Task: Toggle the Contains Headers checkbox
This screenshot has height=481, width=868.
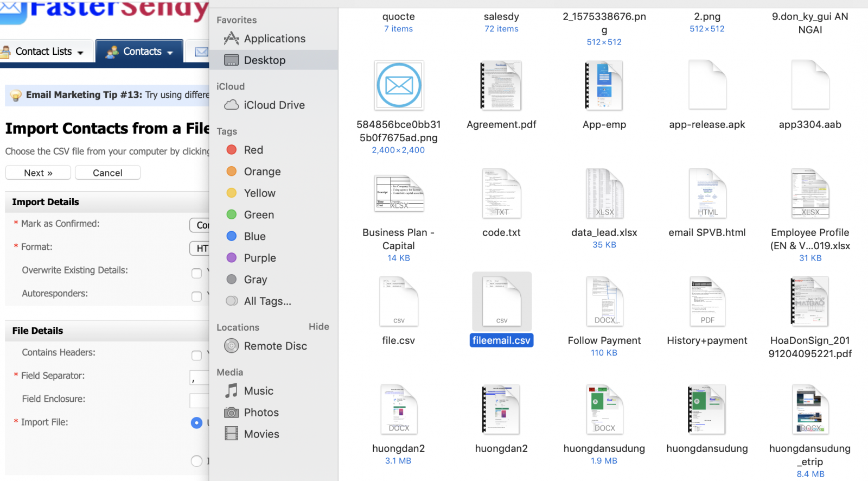Action: tap(196, 356)
